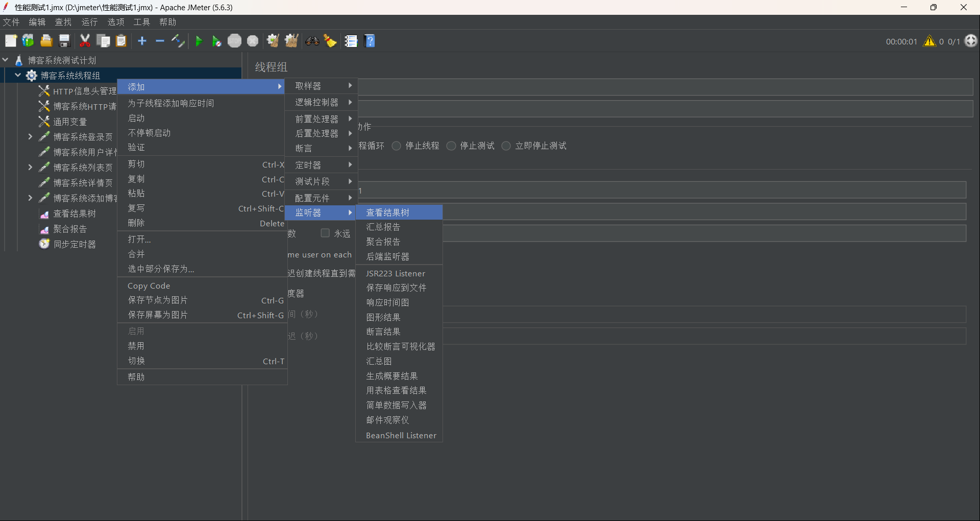Click 删除 in the context menu
980x521 pixels.
(202, 223)
